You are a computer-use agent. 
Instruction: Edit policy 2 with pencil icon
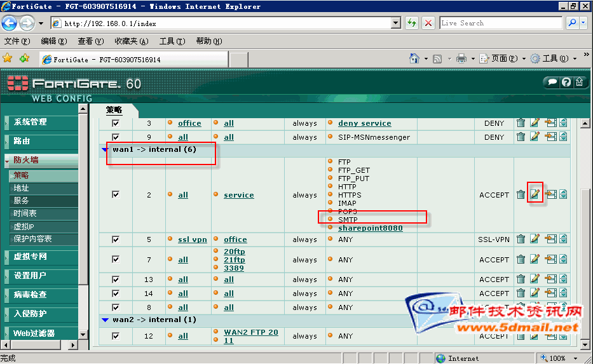pos(535,194)
